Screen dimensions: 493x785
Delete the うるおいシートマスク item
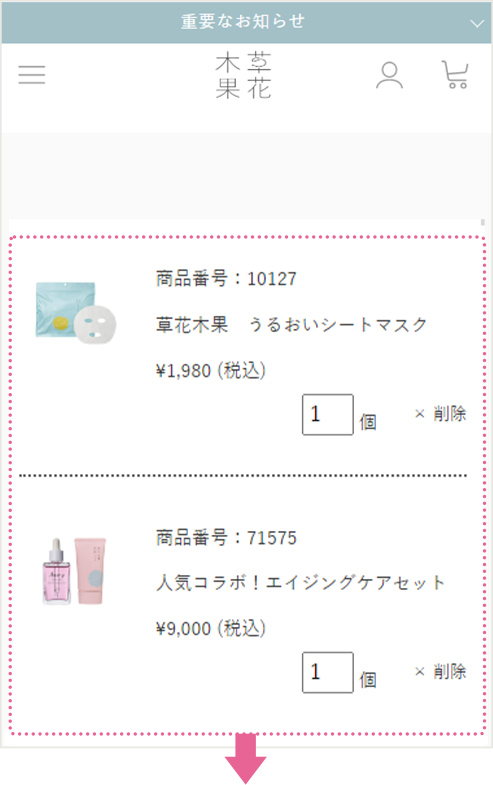[440, 414]
